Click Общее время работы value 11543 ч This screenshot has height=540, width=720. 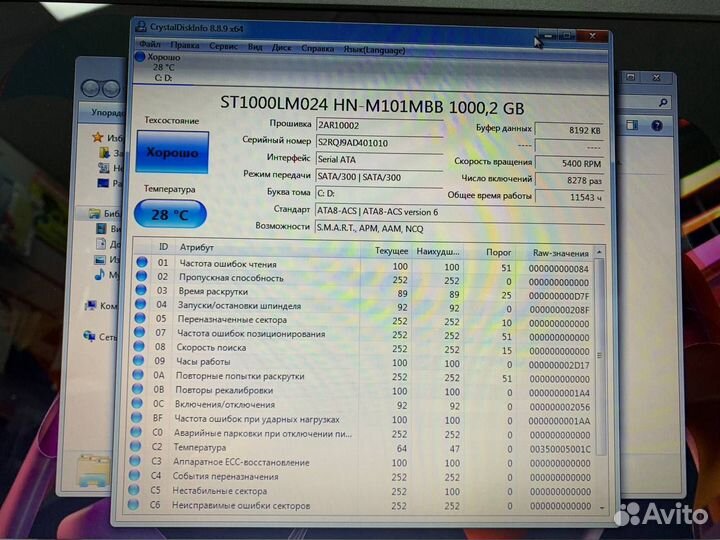point(569,197)
